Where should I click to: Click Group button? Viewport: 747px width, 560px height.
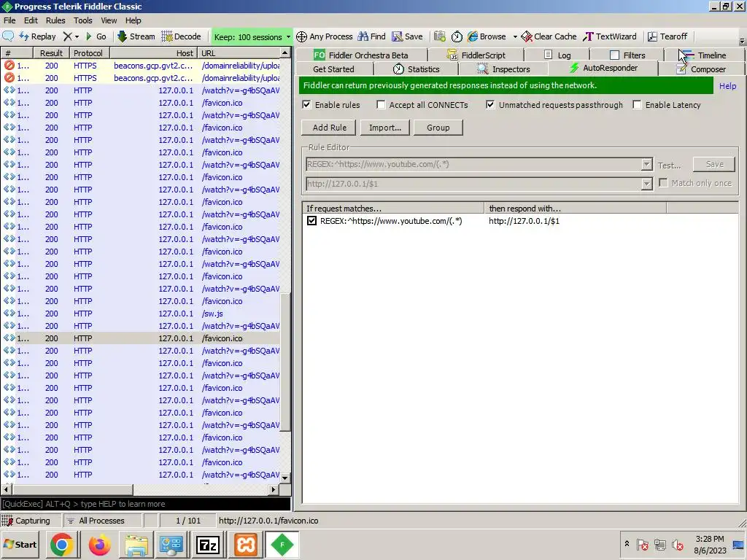point(438,128)
